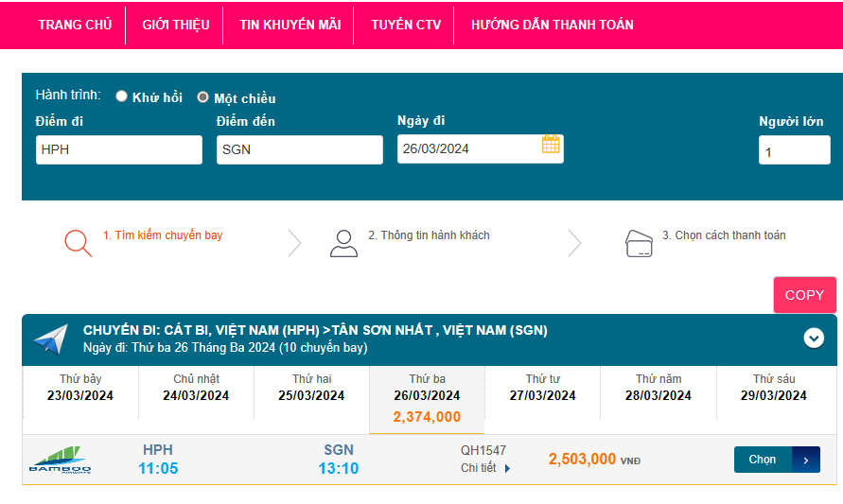Image resolution: width=843 pixels, height=504 pixels.
Task: Open the Người lớn adult count field
Action: click(794, 150)
